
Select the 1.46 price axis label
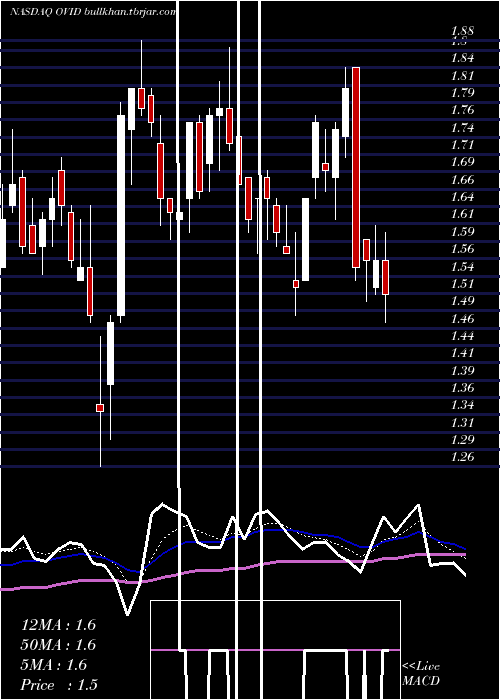(x=462, y=319)
